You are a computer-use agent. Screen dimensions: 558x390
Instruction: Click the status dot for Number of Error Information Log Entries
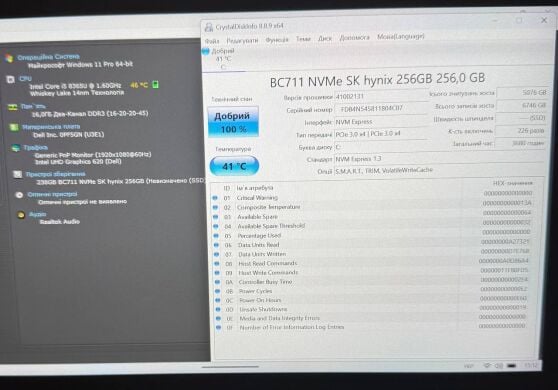[219, 327]
